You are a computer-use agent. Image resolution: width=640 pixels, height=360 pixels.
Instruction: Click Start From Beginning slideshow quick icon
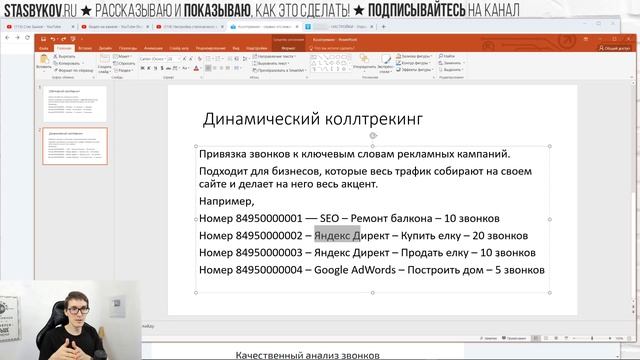(x=73, y=39)
